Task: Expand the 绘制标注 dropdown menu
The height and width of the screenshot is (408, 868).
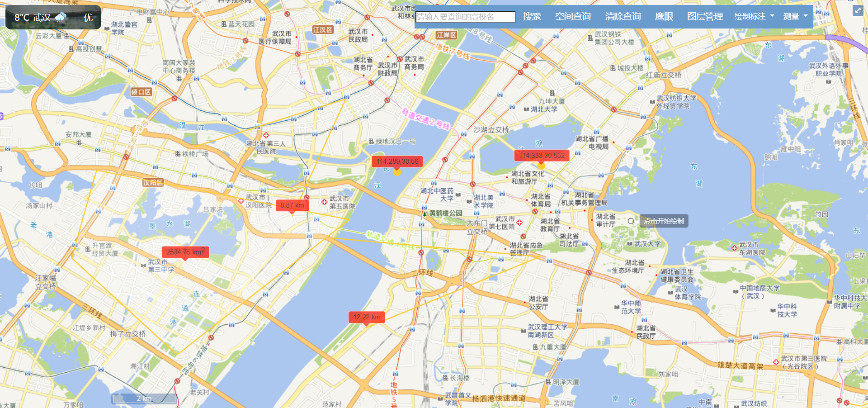Action: [x=754, y=16]
